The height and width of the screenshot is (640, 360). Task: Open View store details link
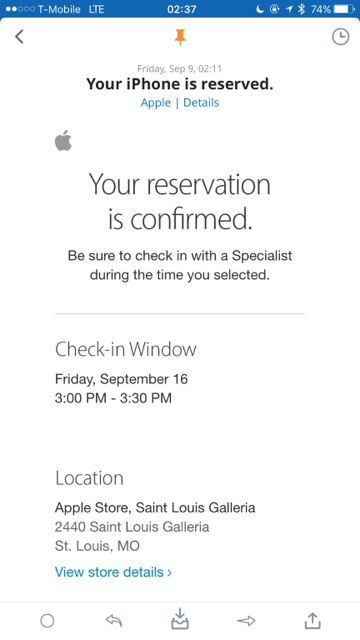point(113,572)
